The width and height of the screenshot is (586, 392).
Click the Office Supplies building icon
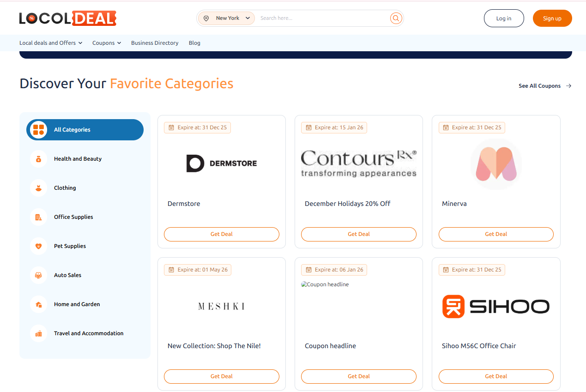[38, 217]
